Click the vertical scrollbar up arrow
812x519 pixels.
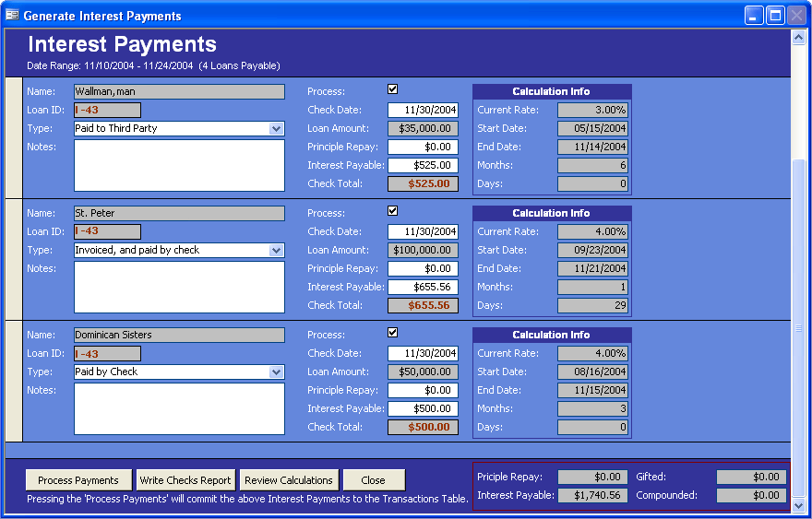pos(798,38)
